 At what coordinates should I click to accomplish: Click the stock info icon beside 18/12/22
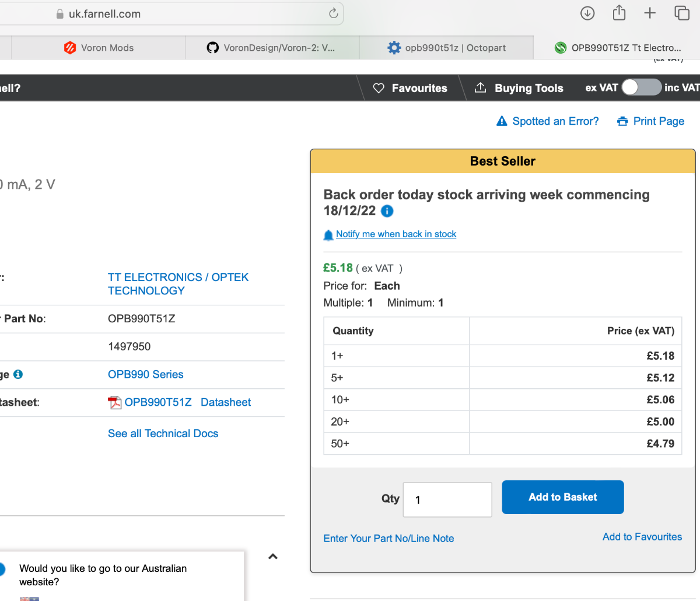[x=387, y=211]
